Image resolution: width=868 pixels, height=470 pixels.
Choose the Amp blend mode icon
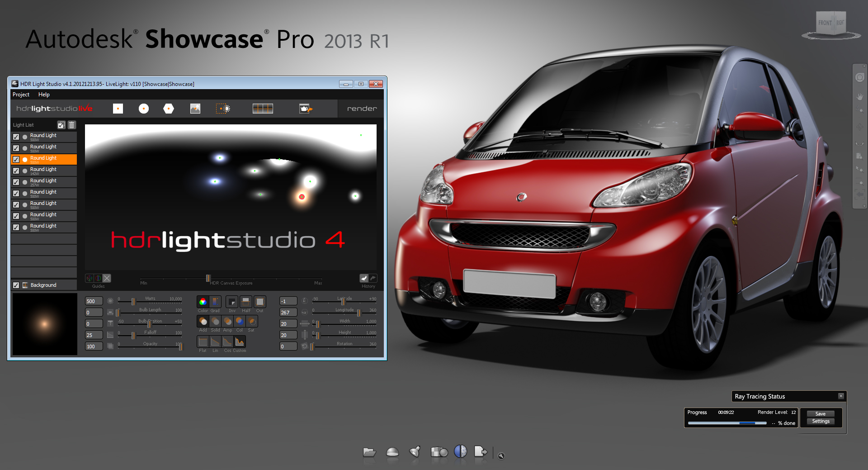click(x=227, y=321)
